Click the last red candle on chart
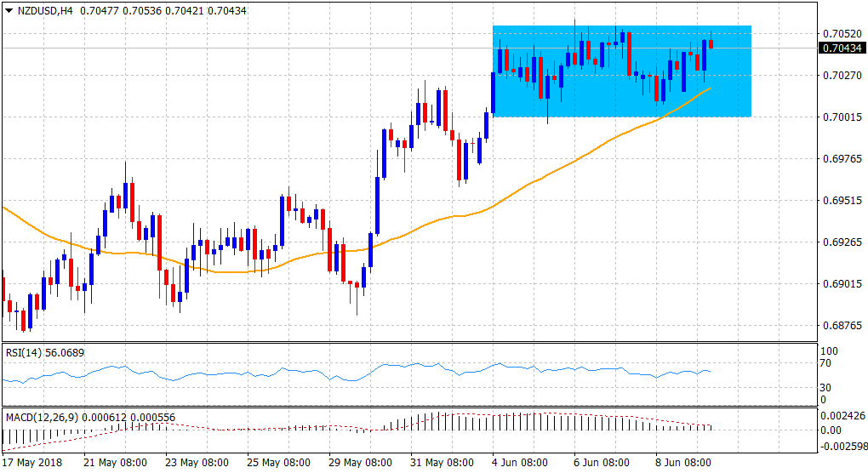The height and width of the screenshot is (473, 868). pyautogui.click(x=711, y=43)
